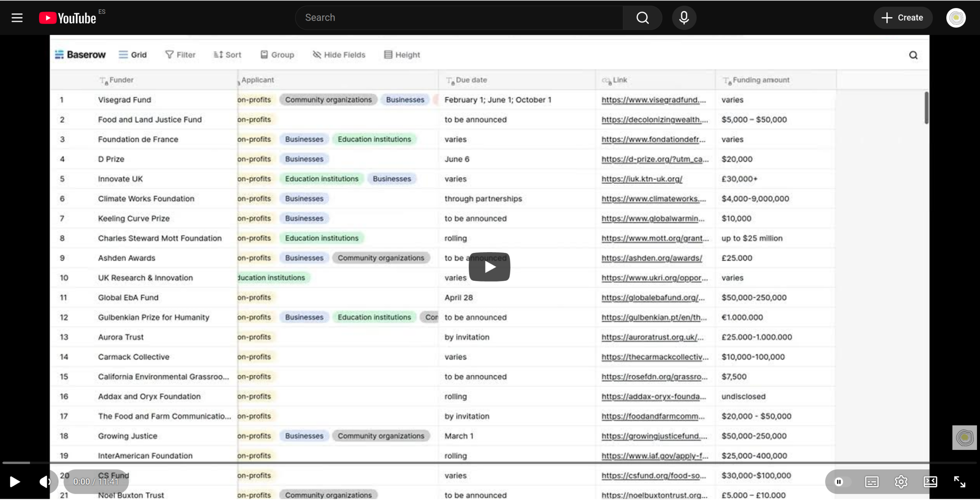980x500 pixels.
Task: Toggle theater mode view button
Action: tap(930, 482)
